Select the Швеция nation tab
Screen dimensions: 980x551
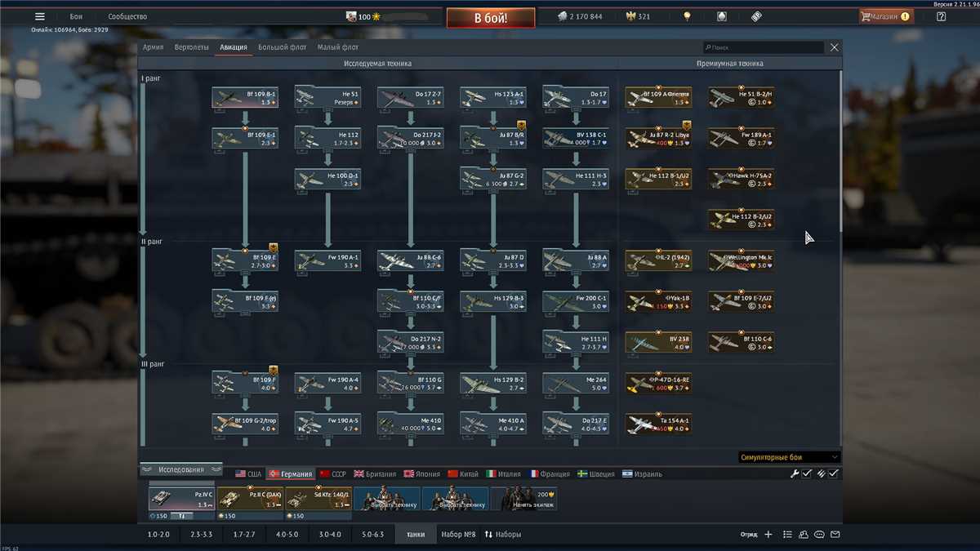(x=595, y=474)
